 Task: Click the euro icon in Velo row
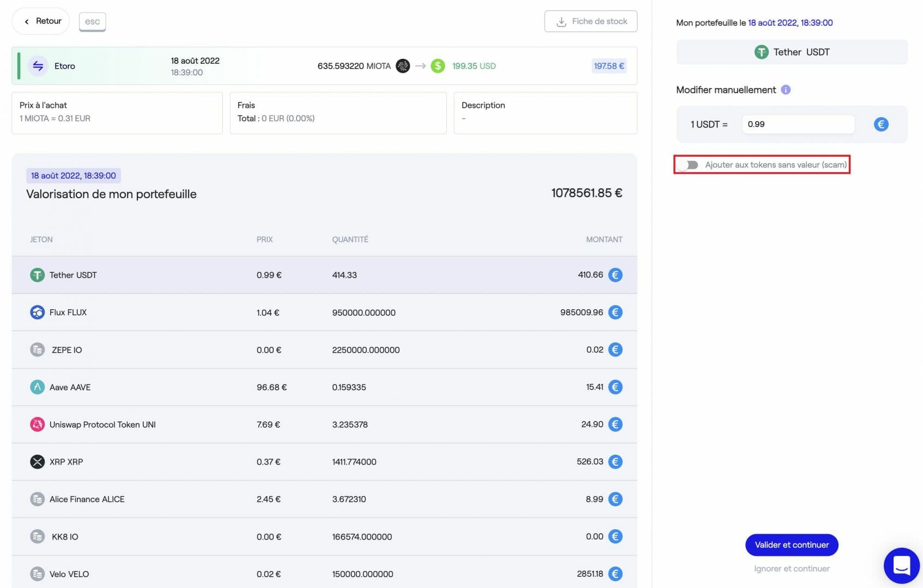tap(615, 574)
